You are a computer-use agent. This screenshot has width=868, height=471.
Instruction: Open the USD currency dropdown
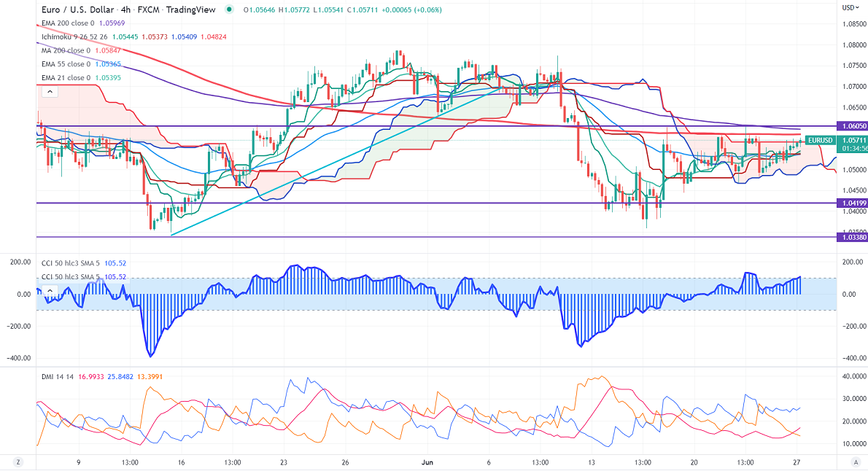850,8
